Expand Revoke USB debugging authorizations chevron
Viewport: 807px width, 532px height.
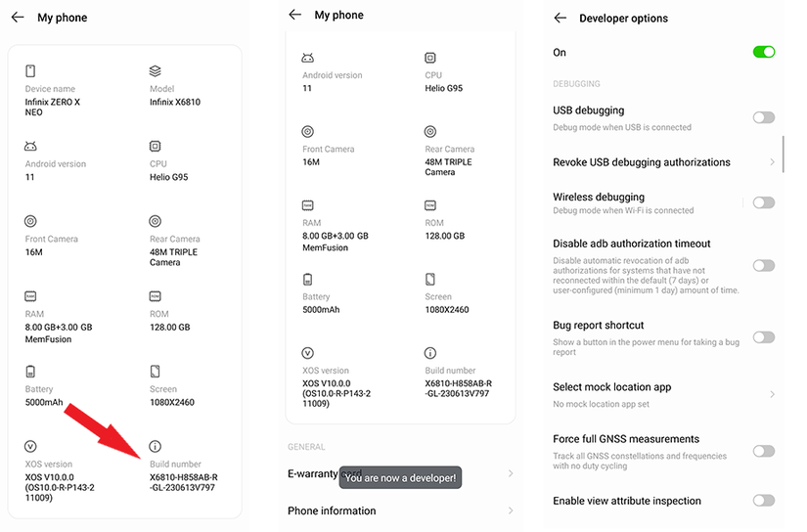(x=772, y=162)
